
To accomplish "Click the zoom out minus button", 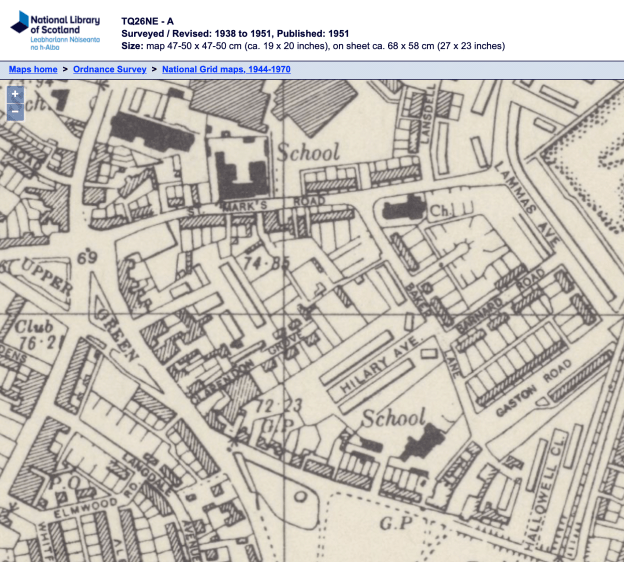I will pos(15,112).
